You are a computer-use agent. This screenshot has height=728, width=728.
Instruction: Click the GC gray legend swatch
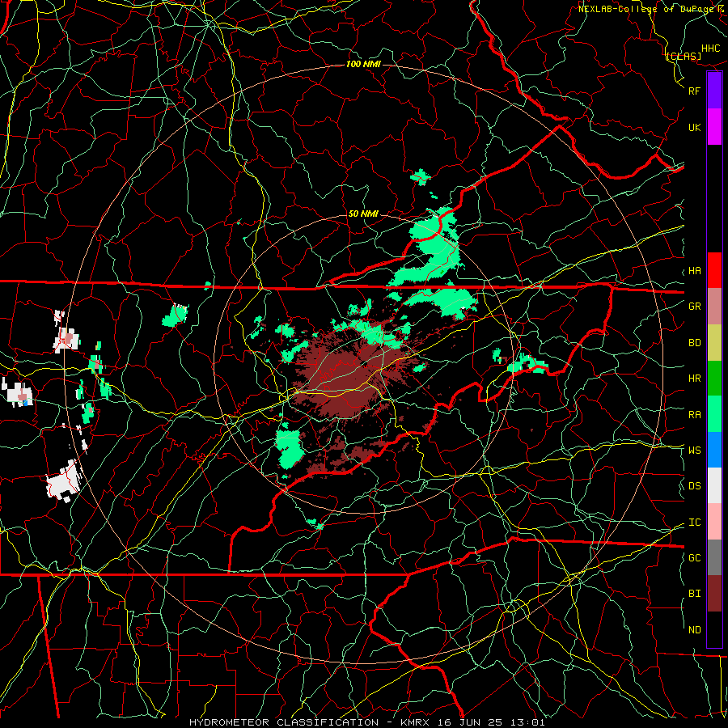(x=714, y=557)
